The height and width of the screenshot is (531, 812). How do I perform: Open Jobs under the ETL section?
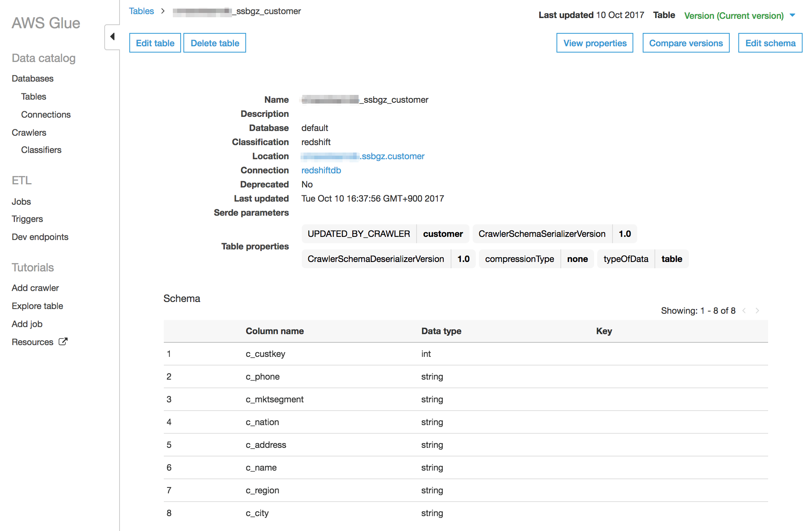tap(21, 201)
